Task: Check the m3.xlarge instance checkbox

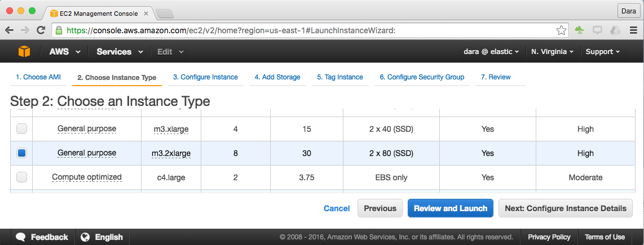Action: [x=21, y=129]
